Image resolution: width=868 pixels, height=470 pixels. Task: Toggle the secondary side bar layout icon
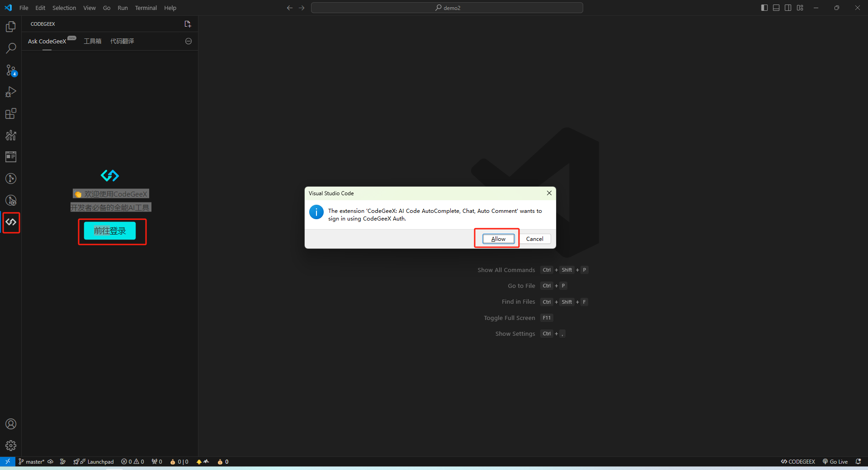coord(788,8)
